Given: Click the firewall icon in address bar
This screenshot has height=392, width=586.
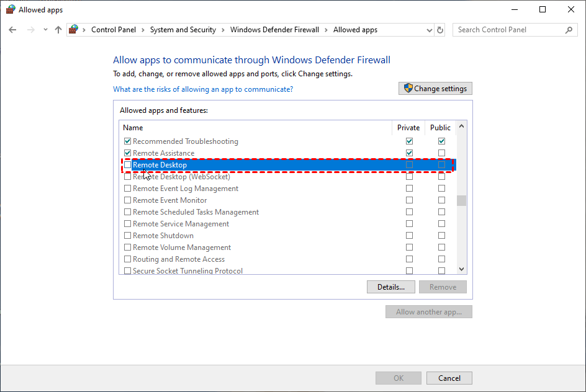Looking at the screenshot, I should 74,29.
